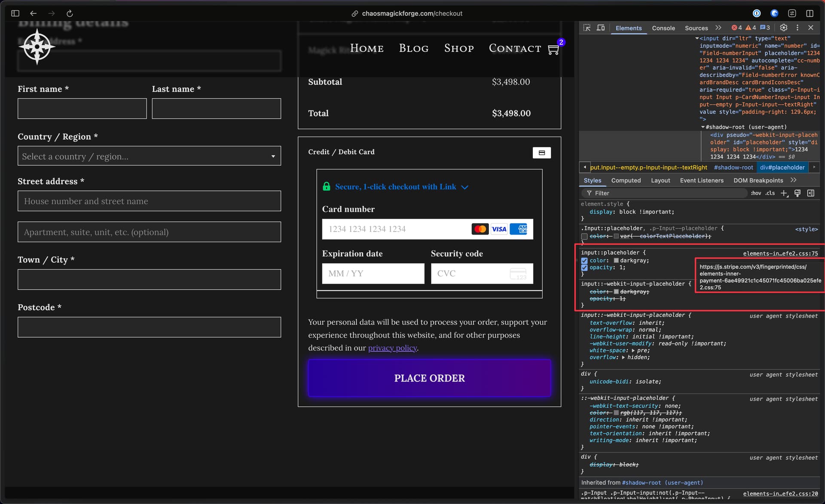Expand the white-space: pre shorthand triangle

[x=633, y=351]
